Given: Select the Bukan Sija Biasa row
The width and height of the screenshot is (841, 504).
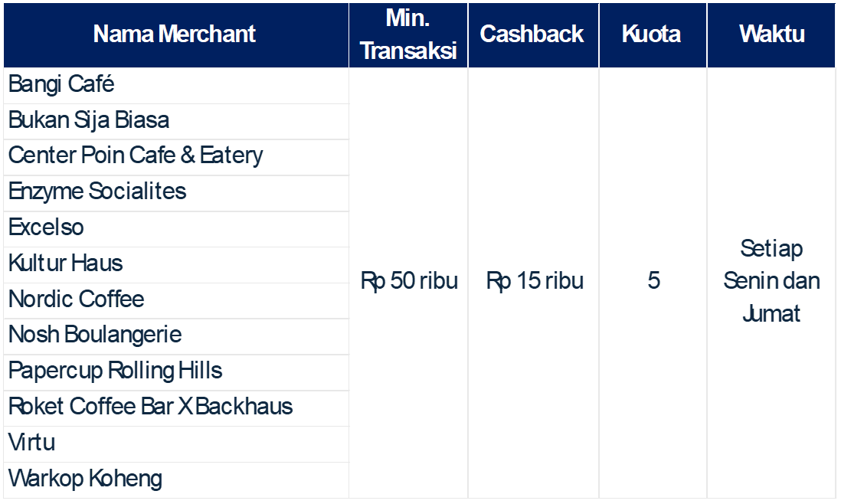Looking at the screenshot, I should [89, 120].
